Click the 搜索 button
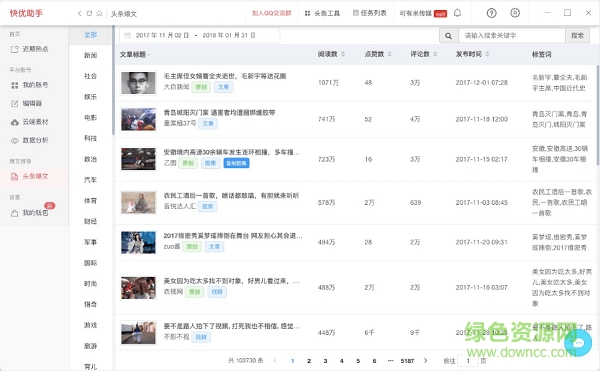 577,36
